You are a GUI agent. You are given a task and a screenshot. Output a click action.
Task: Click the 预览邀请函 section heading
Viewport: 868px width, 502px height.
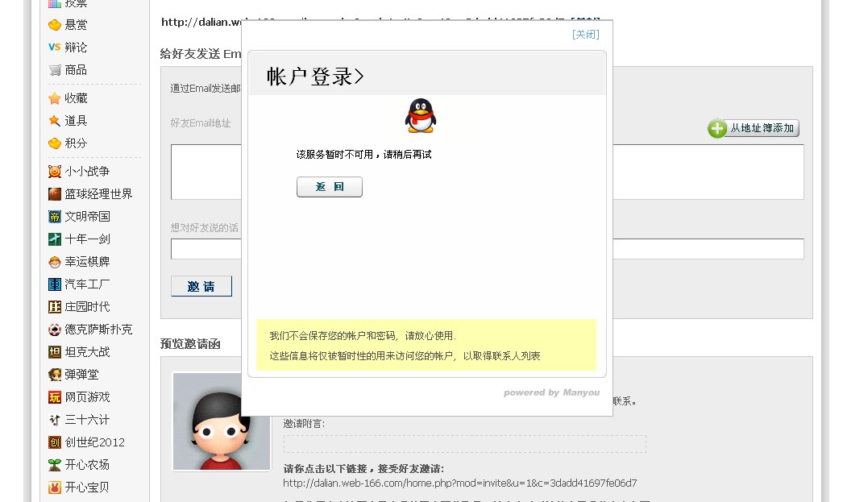pos(190,344)
